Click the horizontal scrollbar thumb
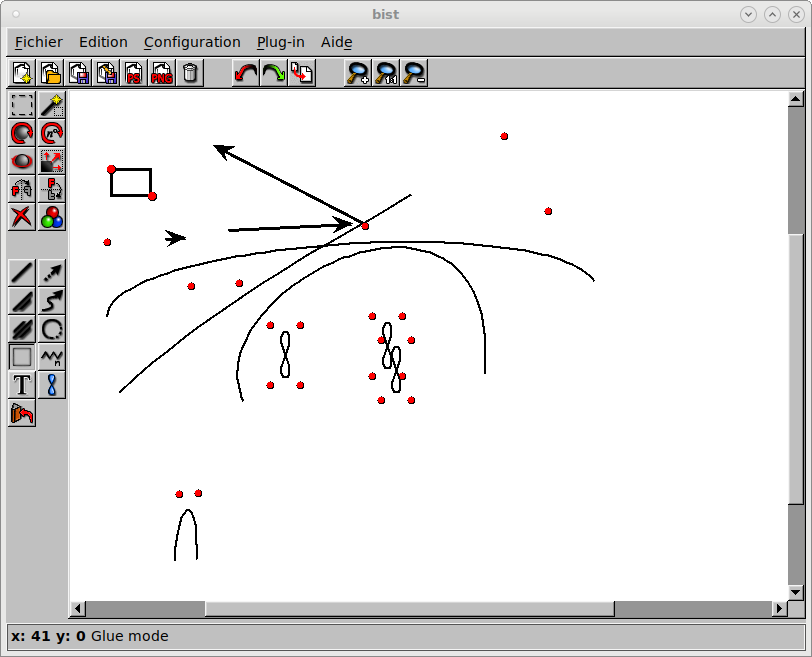Image resolution: width=812 pixels, height=657 pixels. pos(410,608)
